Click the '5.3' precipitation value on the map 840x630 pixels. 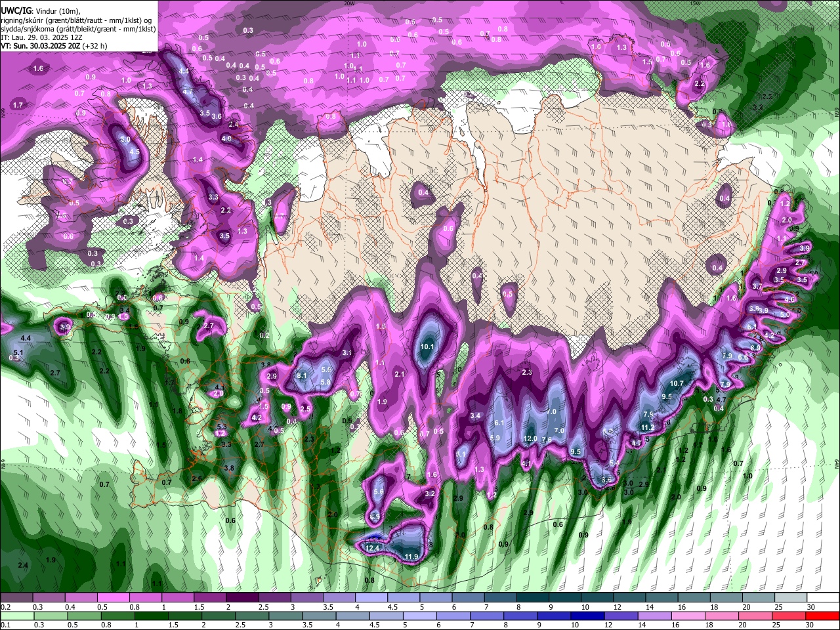tap(222, 427)
